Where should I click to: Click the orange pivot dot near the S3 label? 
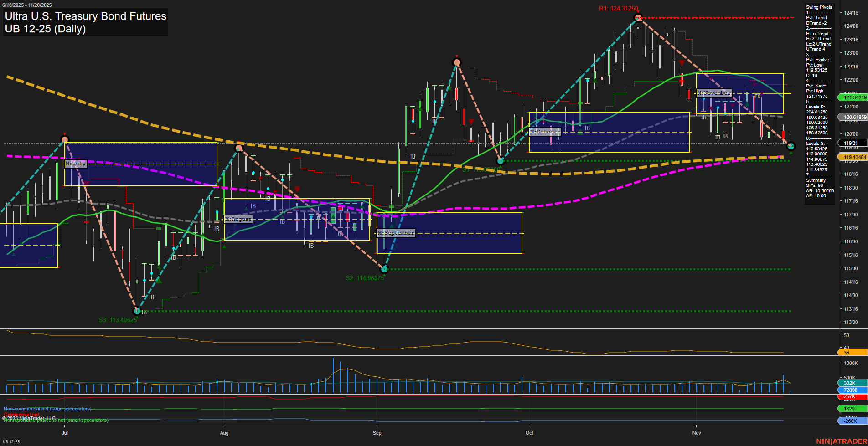(137, 311)
